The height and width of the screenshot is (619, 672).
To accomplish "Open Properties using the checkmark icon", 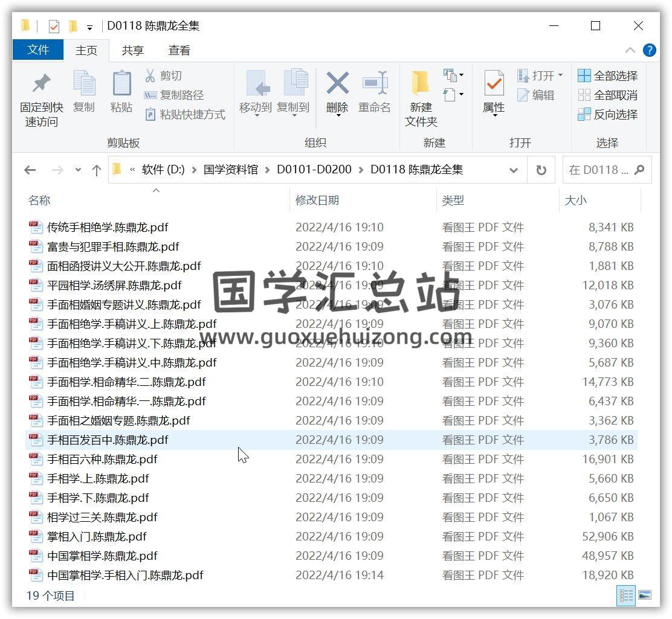I will (494, 85).
